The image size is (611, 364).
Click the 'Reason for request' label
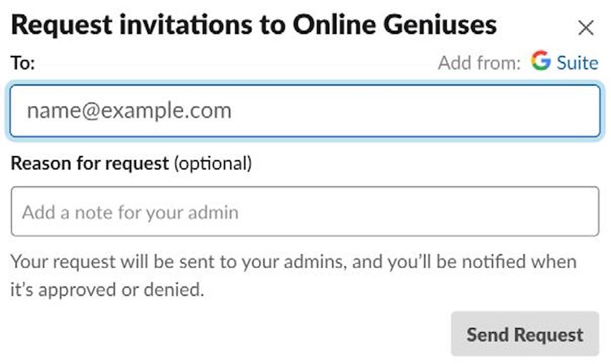(90, 163)
